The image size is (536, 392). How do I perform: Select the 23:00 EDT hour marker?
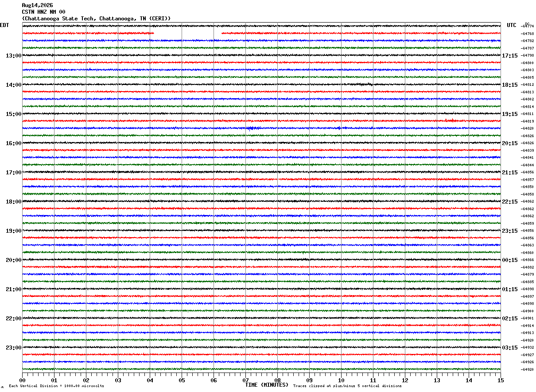tap(13, 348)
